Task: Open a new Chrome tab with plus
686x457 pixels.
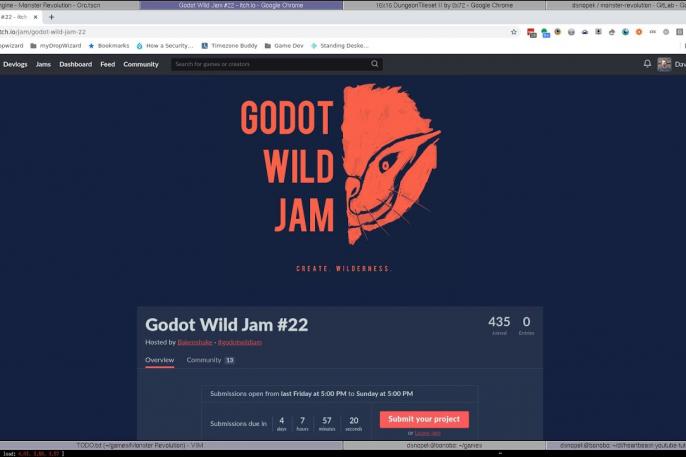Action: point(51,17)
